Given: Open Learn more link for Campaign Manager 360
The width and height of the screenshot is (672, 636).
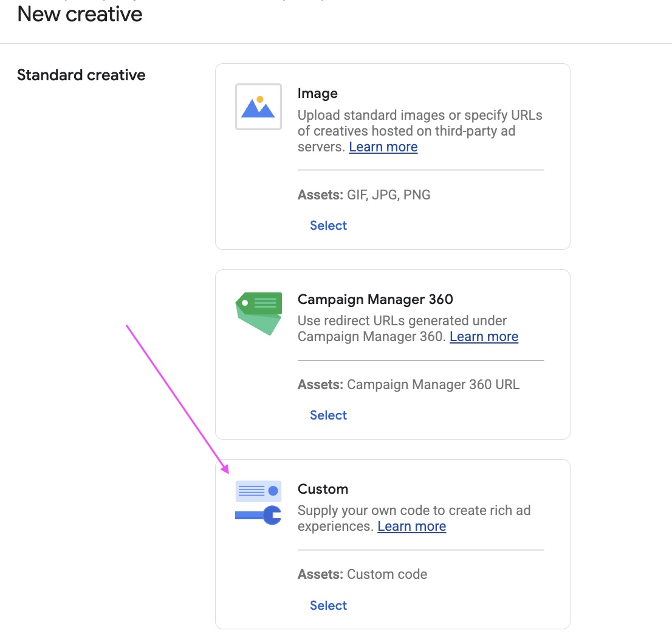Looking at the screenshot, I should click(x=484, y=337).
